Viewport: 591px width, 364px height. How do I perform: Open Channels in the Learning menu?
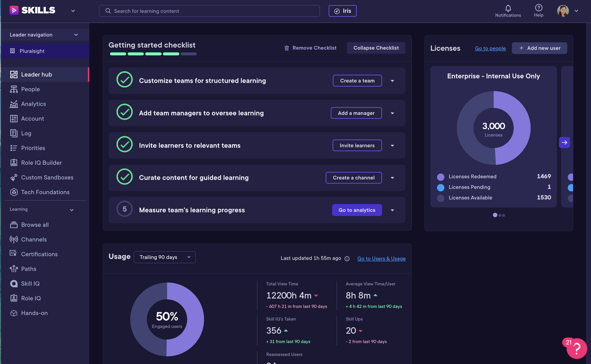34,239
